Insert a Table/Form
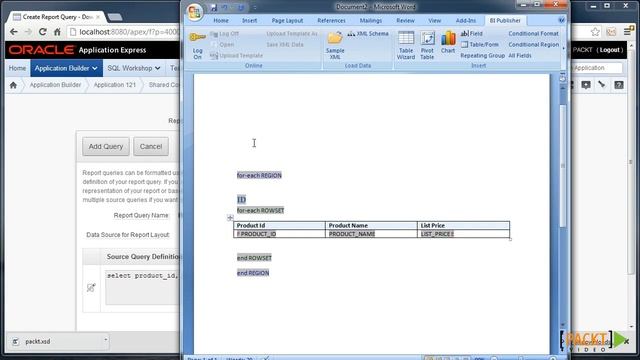Image resolution: width=640 pixels, height=360 pixels. pos(480,44)
